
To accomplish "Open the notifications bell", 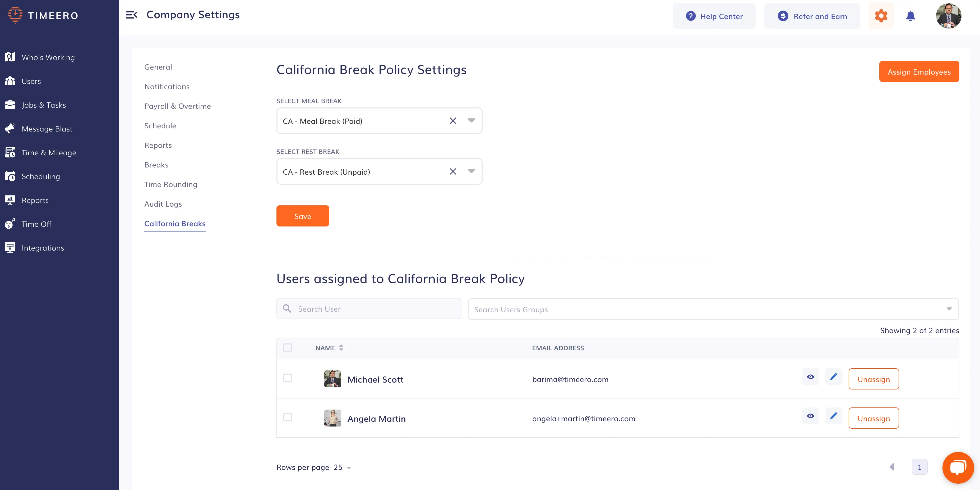I will click(910, 16).
